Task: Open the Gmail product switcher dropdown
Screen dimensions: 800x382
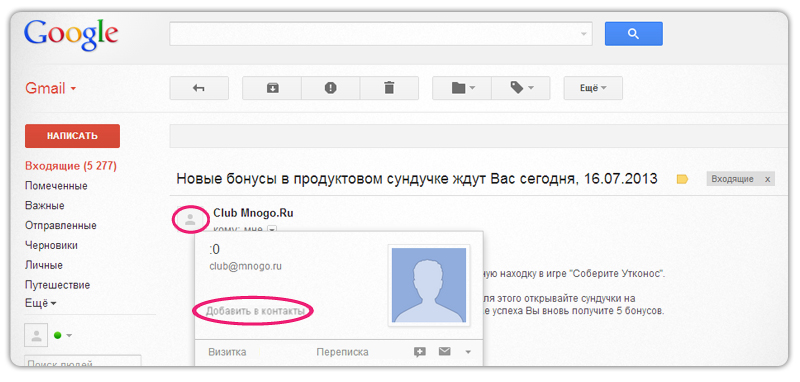Action: coord(51,88)
